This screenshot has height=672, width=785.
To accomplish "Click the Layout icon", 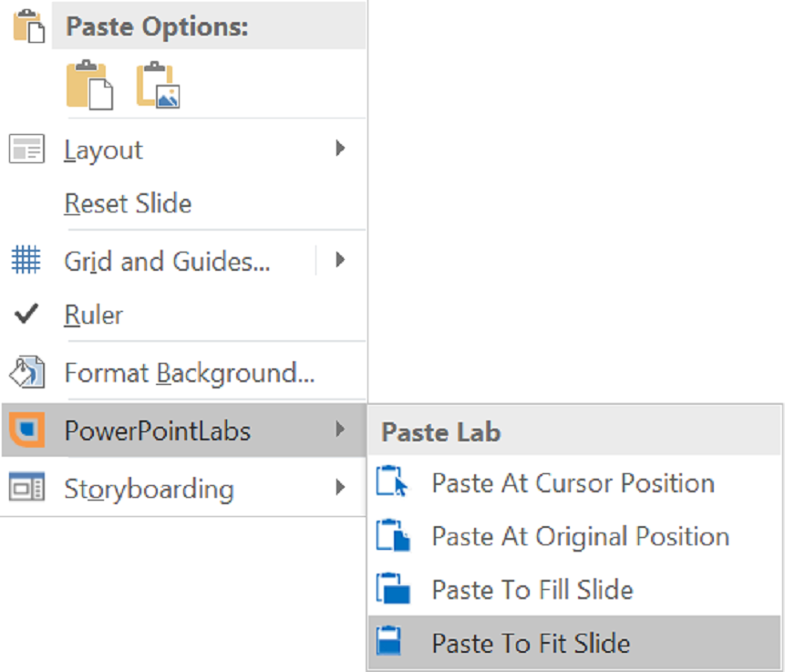I will (26, 150).
